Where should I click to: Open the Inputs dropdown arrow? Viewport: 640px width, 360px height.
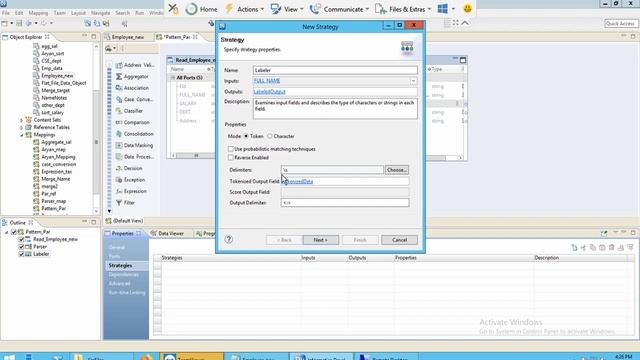(x=413, y=81)
